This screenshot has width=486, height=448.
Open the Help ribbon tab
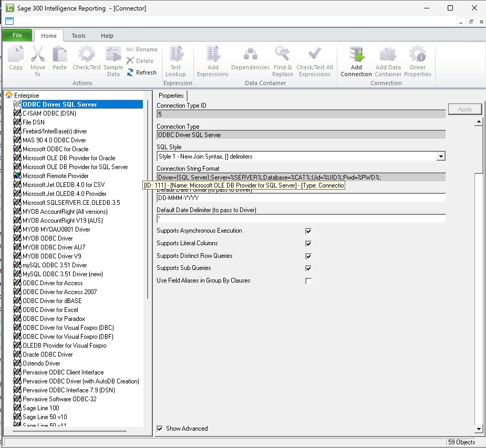point(107,36)
